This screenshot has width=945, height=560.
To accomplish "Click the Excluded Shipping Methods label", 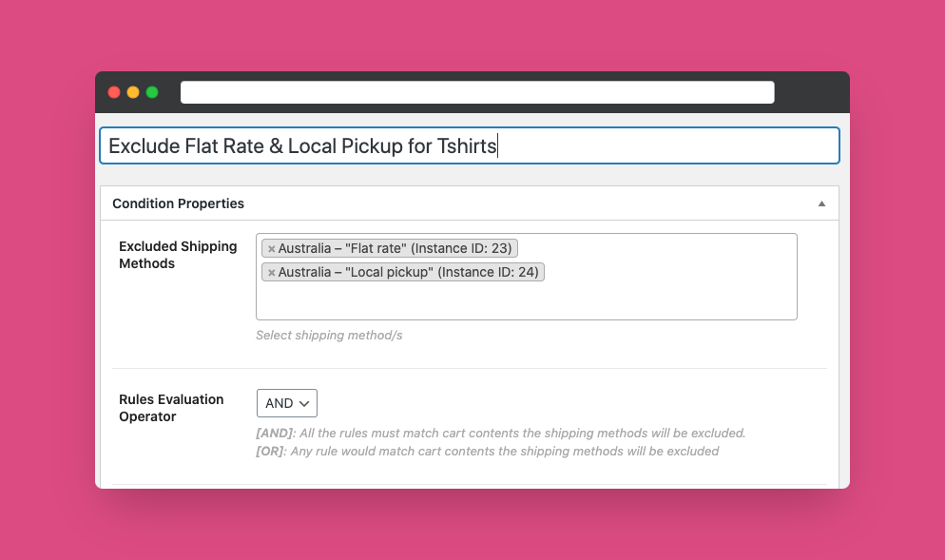I will pyautogui.click(x=178, y=255).
